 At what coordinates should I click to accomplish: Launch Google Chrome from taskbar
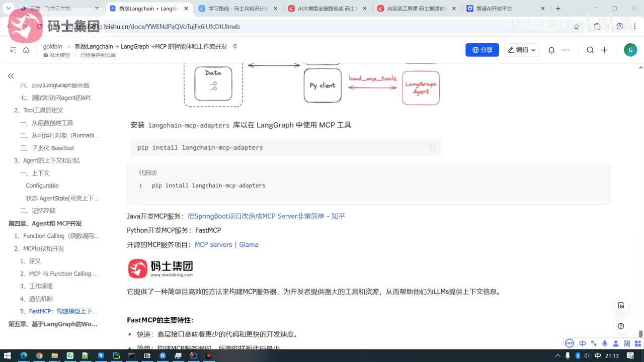[39, 355]
